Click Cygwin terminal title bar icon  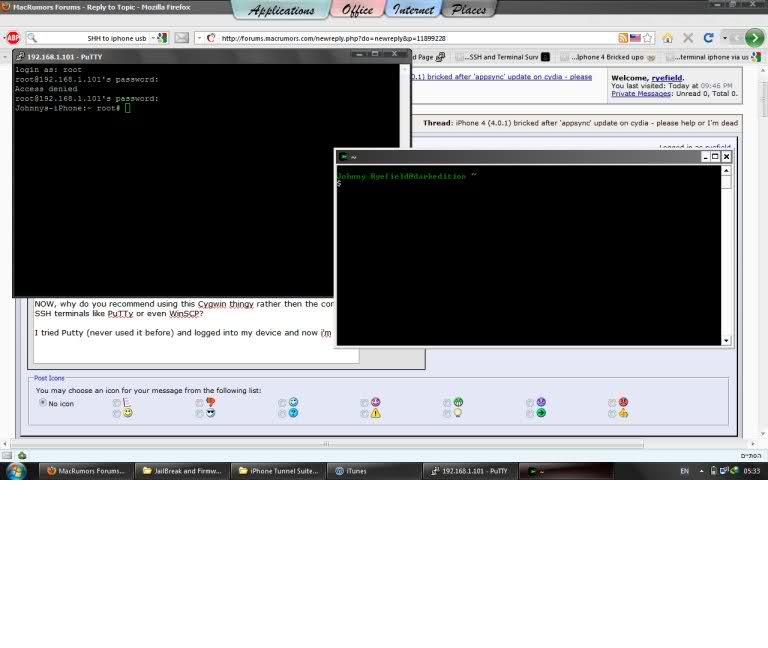tap(344, 157)
